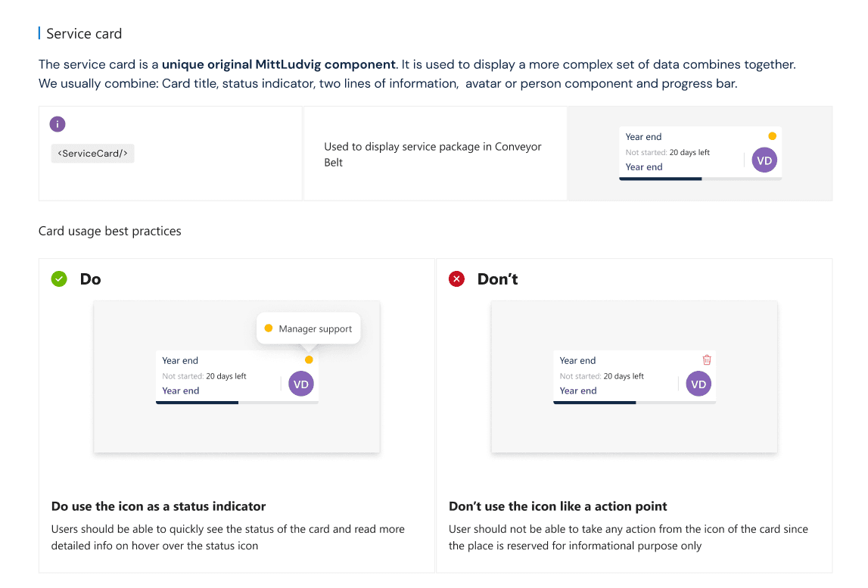This screenshot has width=868, height=588.
Task: Click the Service card section heading
Action: pyautogui.click(x=84, y=34)
